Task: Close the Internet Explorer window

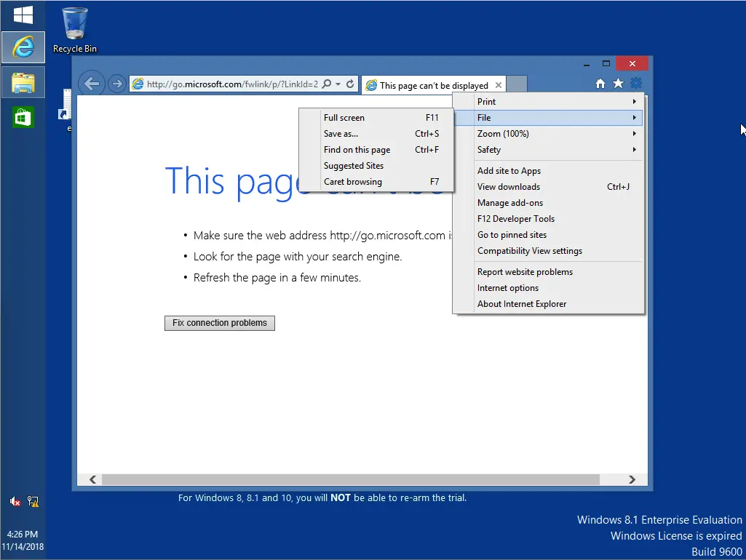Action: (x=632, y=64)
